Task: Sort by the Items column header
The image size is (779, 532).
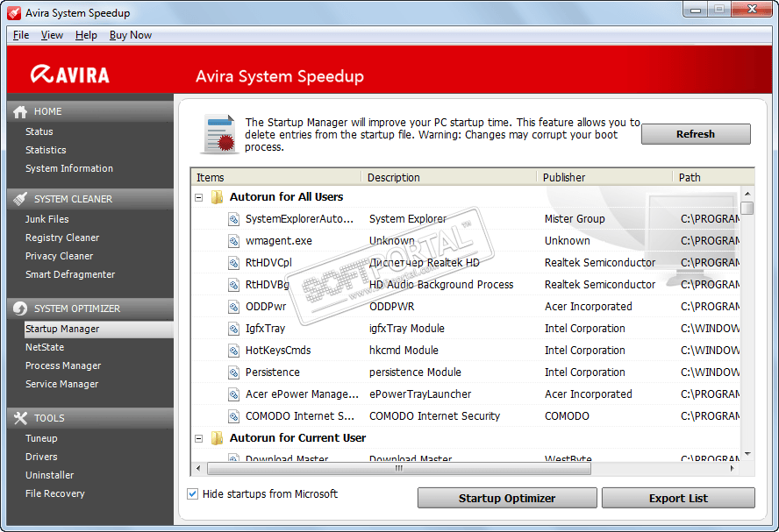Action: [x=276, y=178]
